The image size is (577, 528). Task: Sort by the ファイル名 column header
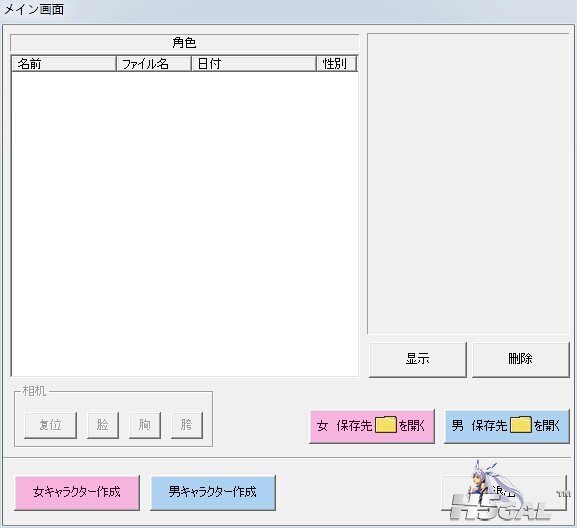pyautogui.click(x=154, y=64)
